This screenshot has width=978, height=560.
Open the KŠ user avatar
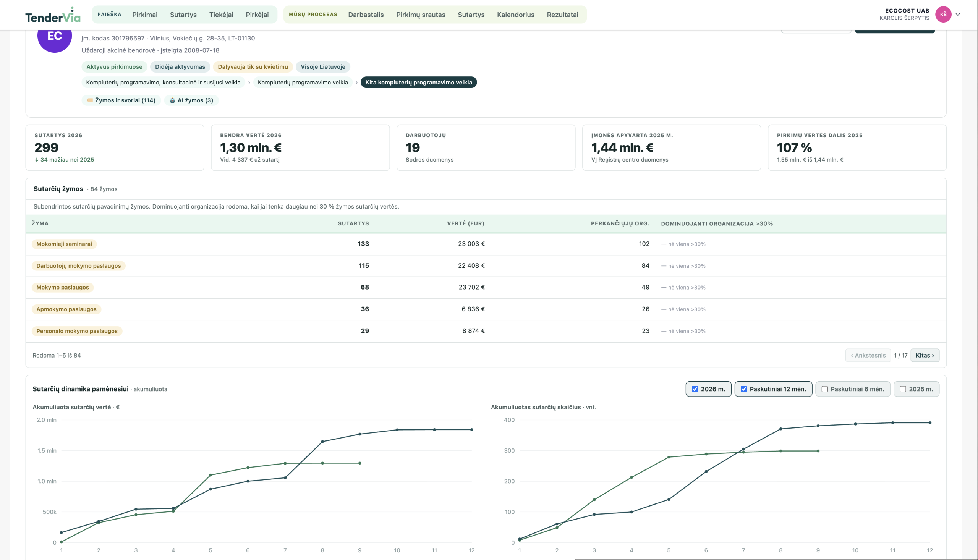pos(943,14)
